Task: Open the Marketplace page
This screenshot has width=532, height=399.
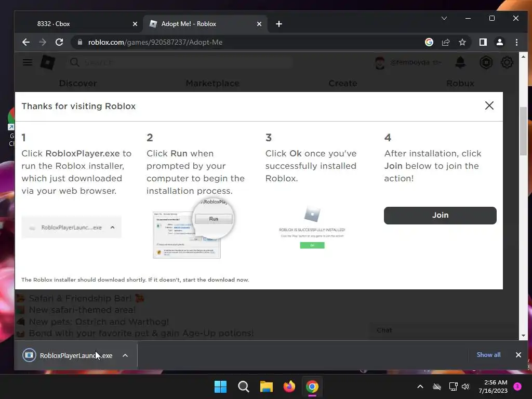Action: pos(212,83)
